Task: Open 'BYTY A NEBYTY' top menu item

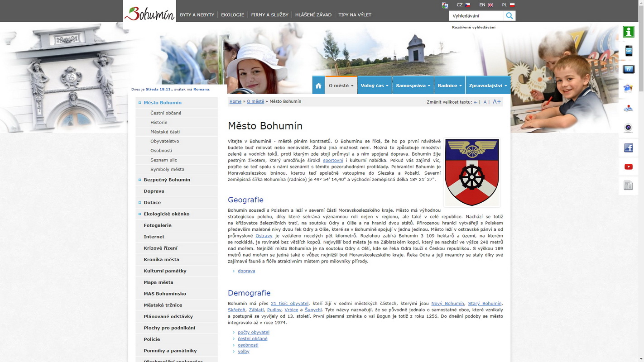Action: (197, 15)
